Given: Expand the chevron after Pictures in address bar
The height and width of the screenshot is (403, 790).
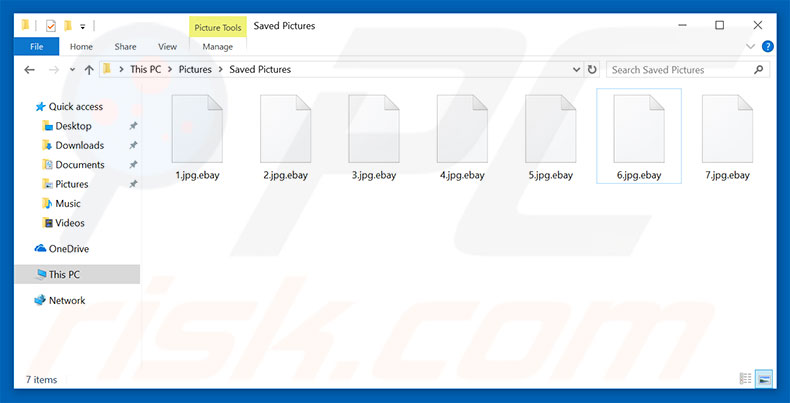Looking at the screenshot, I should [220, 70].
